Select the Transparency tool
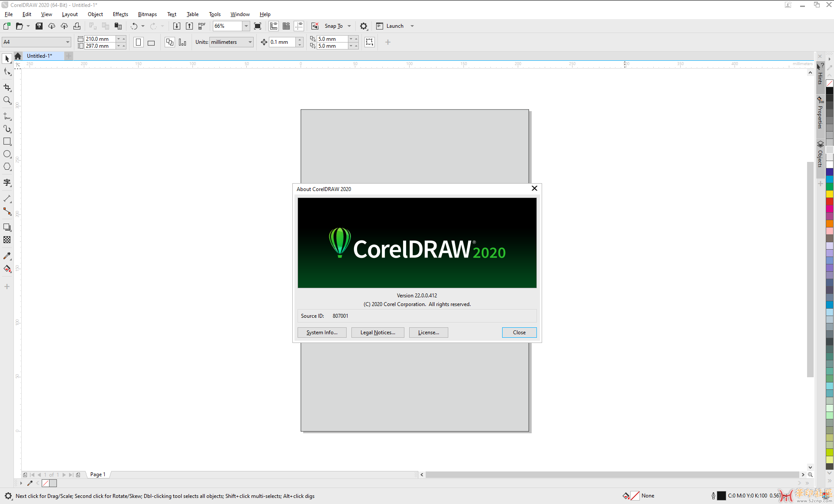This screenshot has height=504, width=834. [x=7, y=240]
